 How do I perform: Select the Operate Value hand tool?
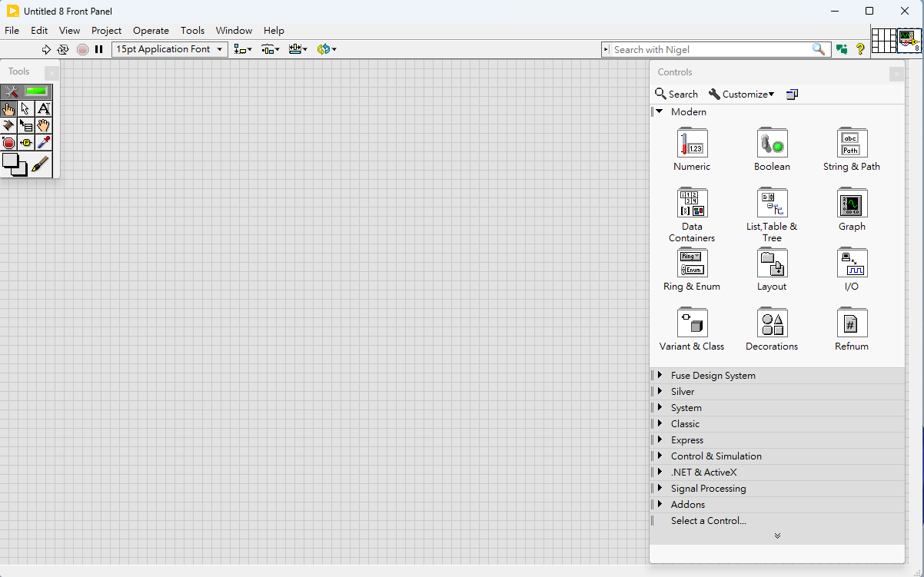point(8,109)
